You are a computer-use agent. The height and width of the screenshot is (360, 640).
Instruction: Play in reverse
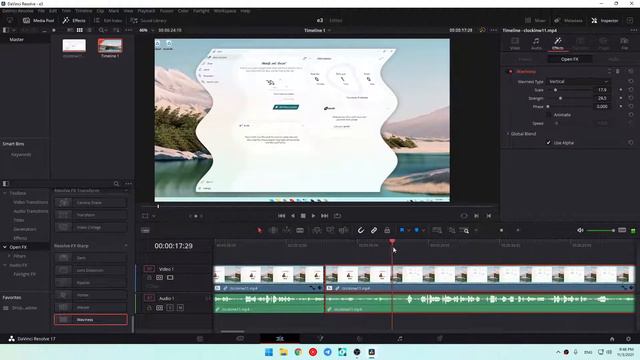pos(292,216)
